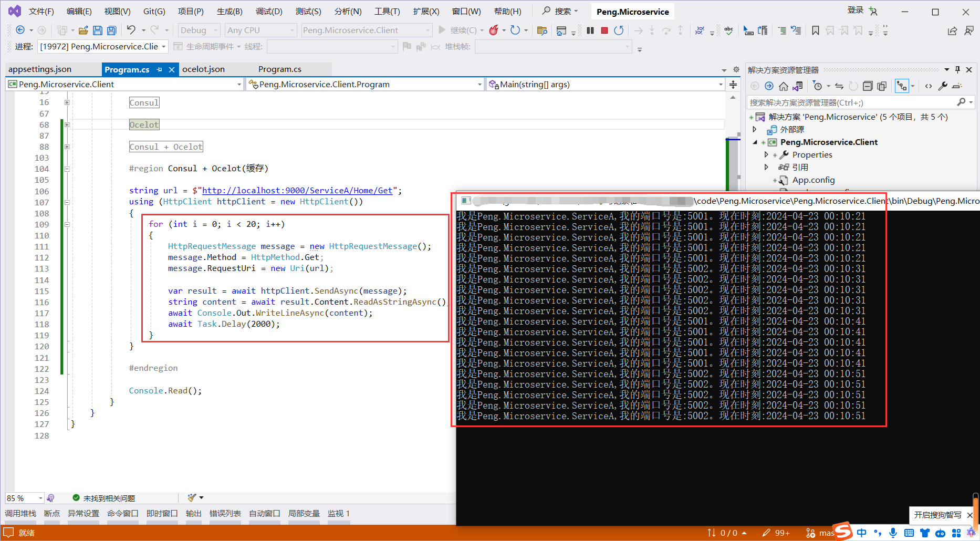Click the title bar 搜索 search box
This screenshot has height=541, width=980.
(x=560, y=11)
